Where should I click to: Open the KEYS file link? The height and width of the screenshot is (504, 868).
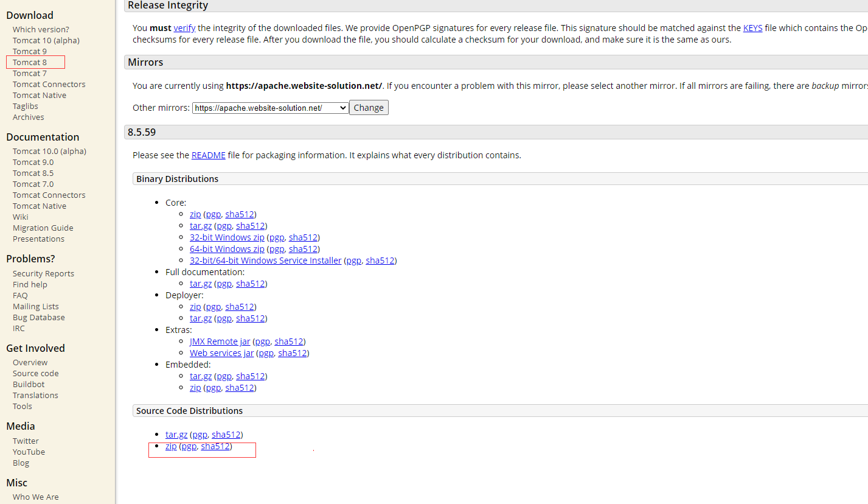click(x=752, y=28)
